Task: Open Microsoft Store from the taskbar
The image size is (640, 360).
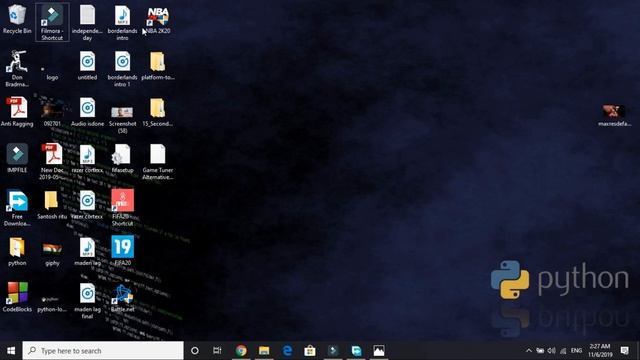Action: pyautogui.click(x=310, y=351)
